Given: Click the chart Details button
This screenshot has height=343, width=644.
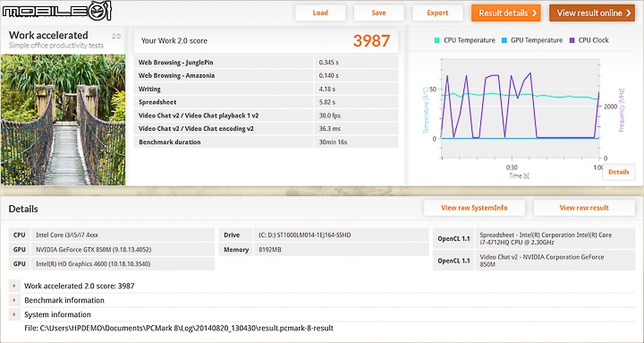Looking at the screenshot, I should coord(619,172).
